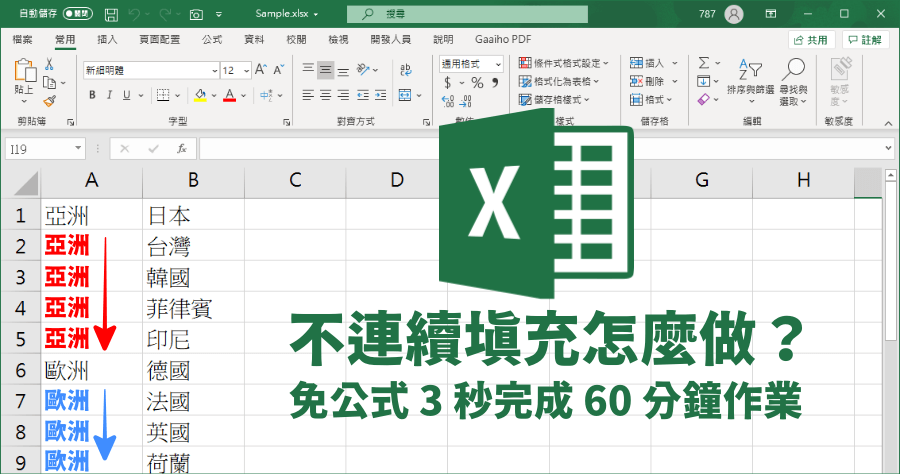The width and height of the screenshot is (900, 474).
Task: Click the AutoSum sigma icon
Action: [x=704, y=63]
